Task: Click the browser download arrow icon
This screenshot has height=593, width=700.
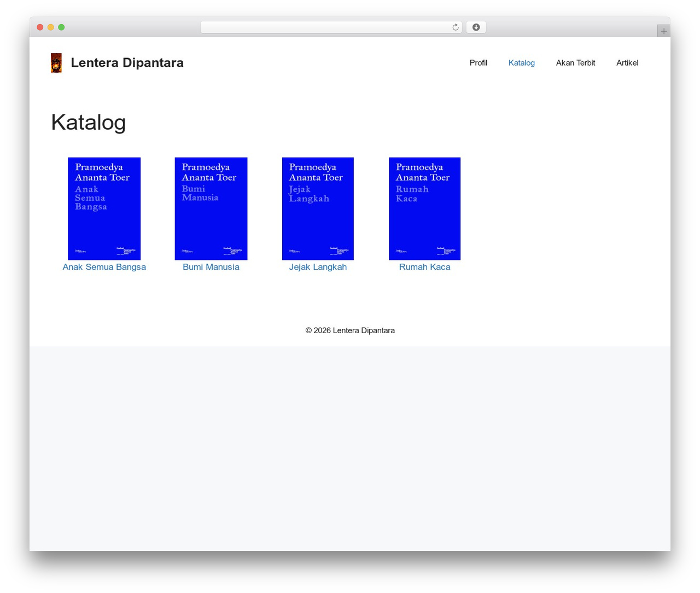Action: tap(476, 27)
